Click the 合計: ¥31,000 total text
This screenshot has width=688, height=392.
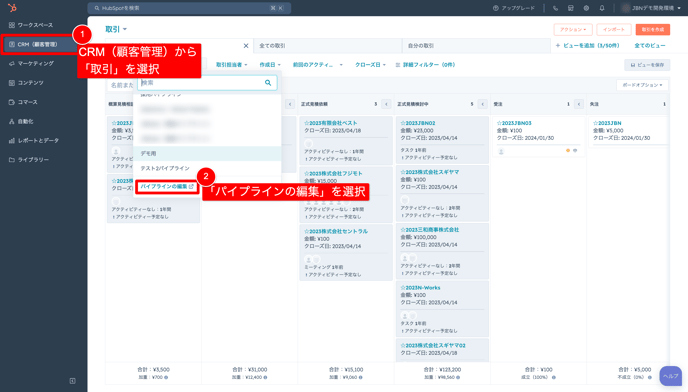(250, 370)
